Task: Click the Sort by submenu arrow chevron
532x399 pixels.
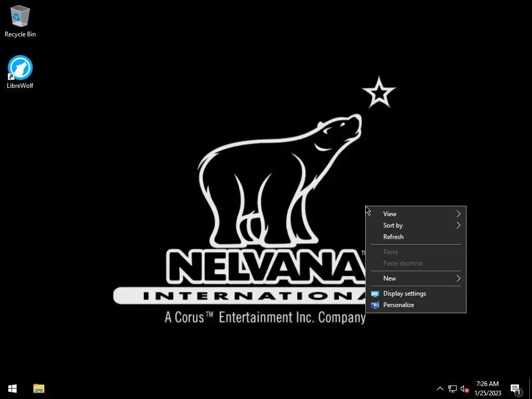Action: tap(458, 225)
